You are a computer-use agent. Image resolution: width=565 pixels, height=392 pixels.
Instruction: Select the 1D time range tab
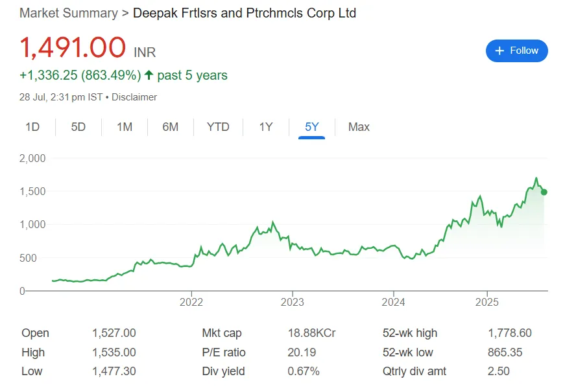tap(32, 127)
